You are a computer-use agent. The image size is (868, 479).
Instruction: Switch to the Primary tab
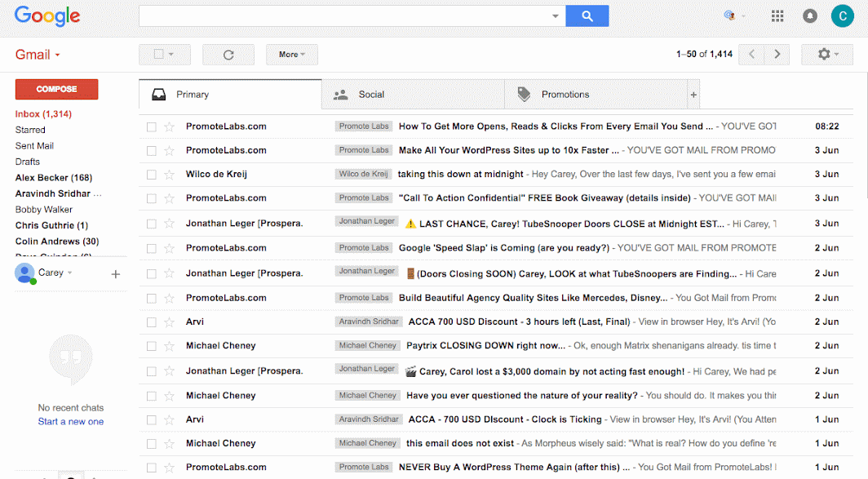tap(230, 95)
